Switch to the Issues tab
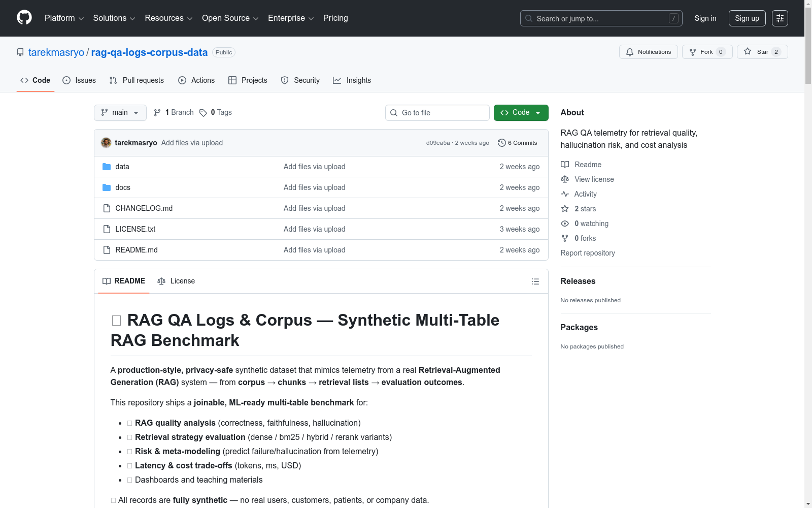Image resolution: width=812 pixels, height=508 pixels. pyautogui.click(x=79, y=80)
